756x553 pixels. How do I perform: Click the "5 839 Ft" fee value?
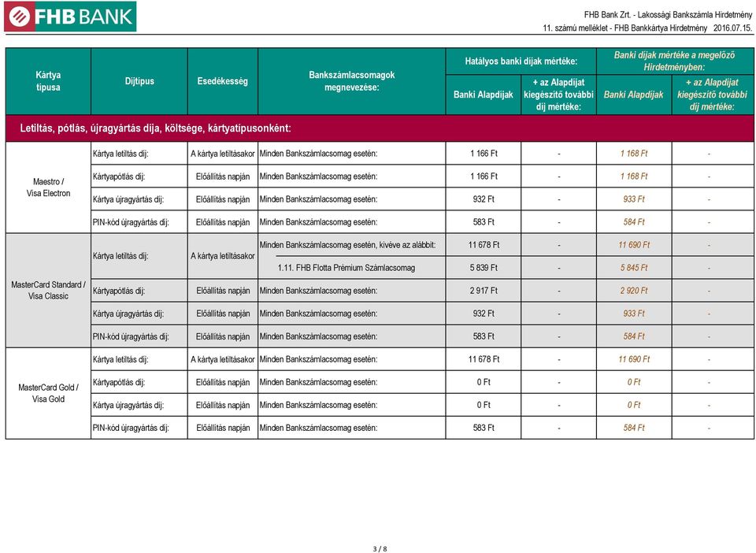483,268
